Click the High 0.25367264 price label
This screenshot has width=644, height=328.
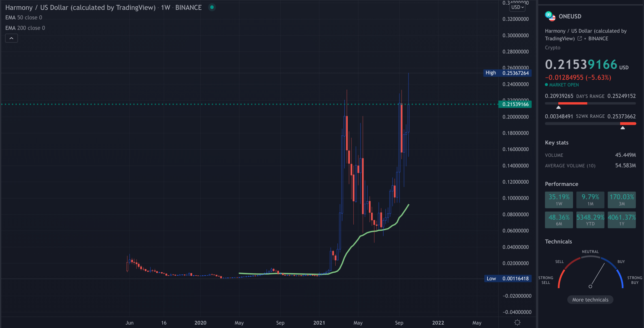point(507,73)
